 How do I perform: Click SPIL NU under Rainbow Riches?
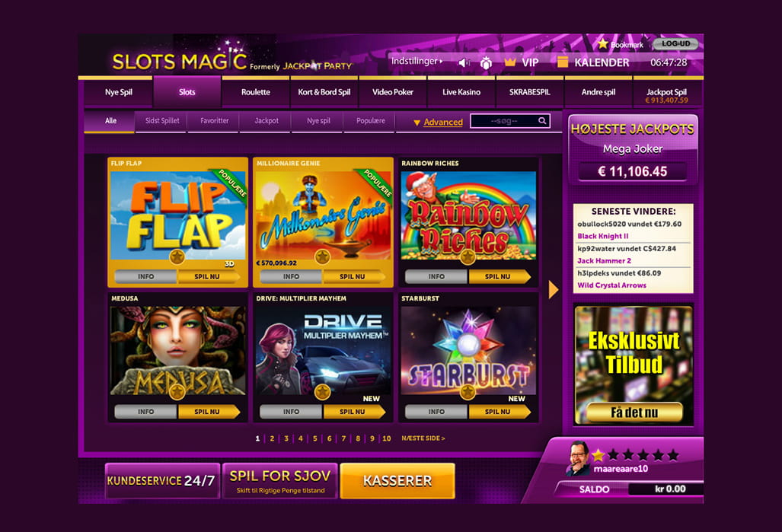pyautogui.click(x=500, y=277)
